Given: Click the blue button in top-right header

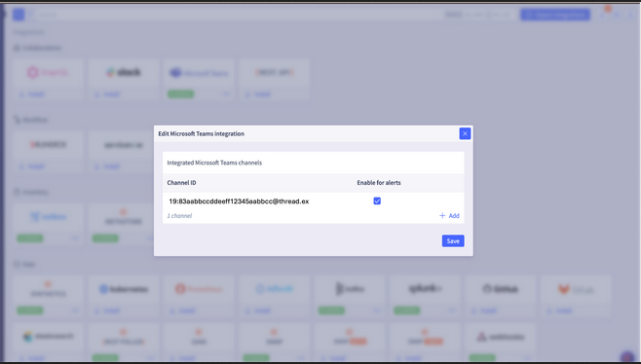Looking at the screenshot, I should (x=555, y=15).
